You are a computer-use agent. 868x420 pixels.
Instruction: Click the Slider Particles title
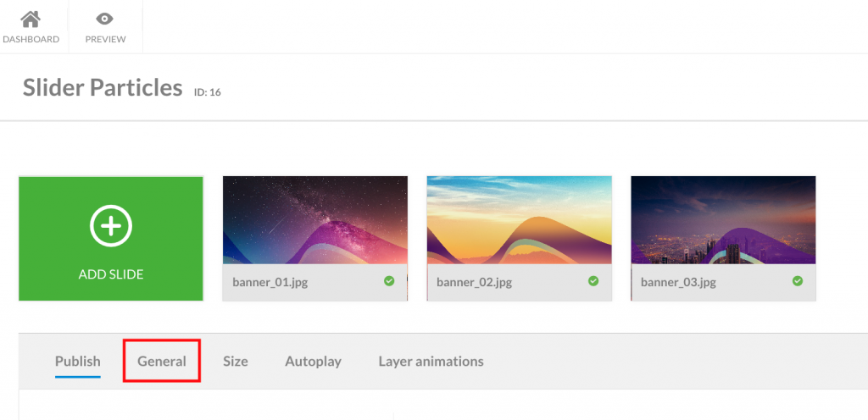(x=103, y=87)
